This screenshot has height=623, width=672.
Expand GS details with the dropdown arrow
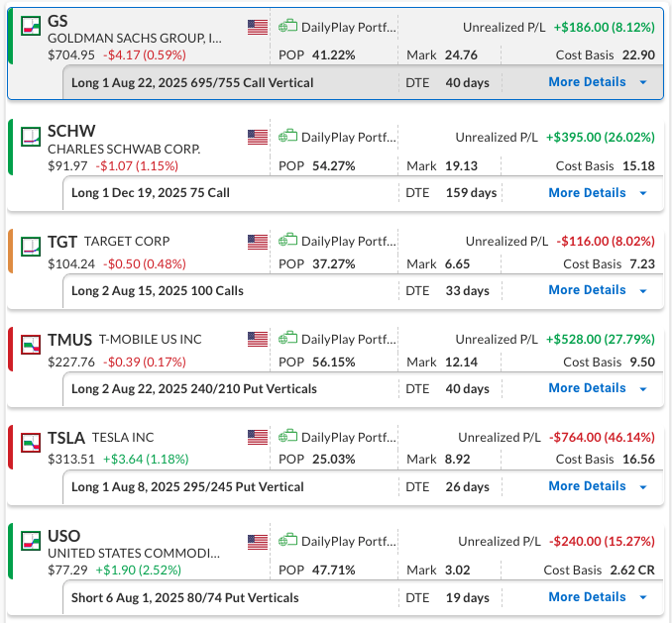[x=643, y=82]
